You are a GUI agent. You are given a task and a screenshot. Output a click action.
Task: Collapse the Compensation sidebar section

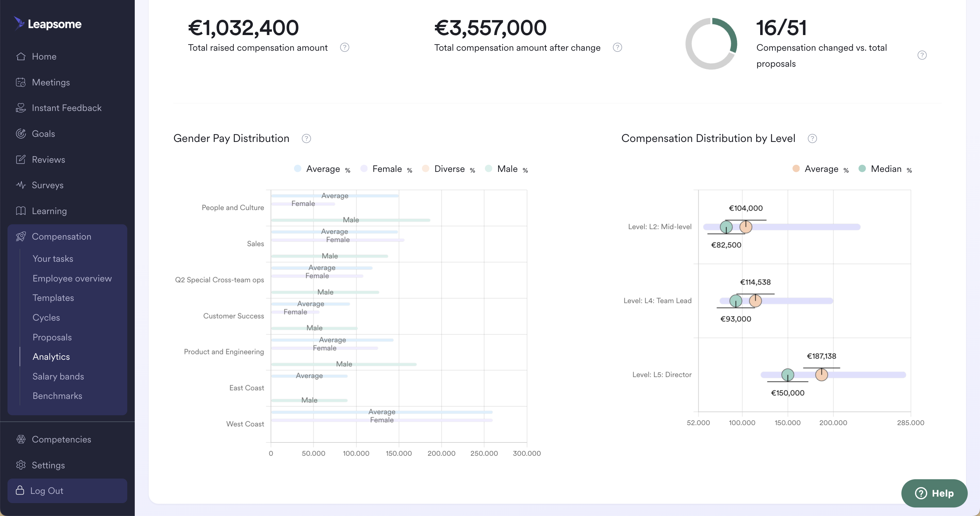pyautogui.click(x=61, y=237)
